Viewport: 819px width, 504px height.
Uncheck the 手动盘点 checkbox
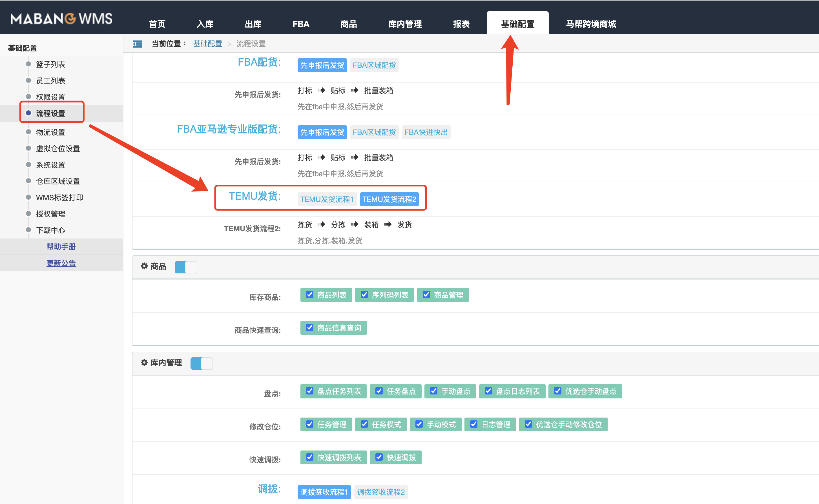[434, 391]
